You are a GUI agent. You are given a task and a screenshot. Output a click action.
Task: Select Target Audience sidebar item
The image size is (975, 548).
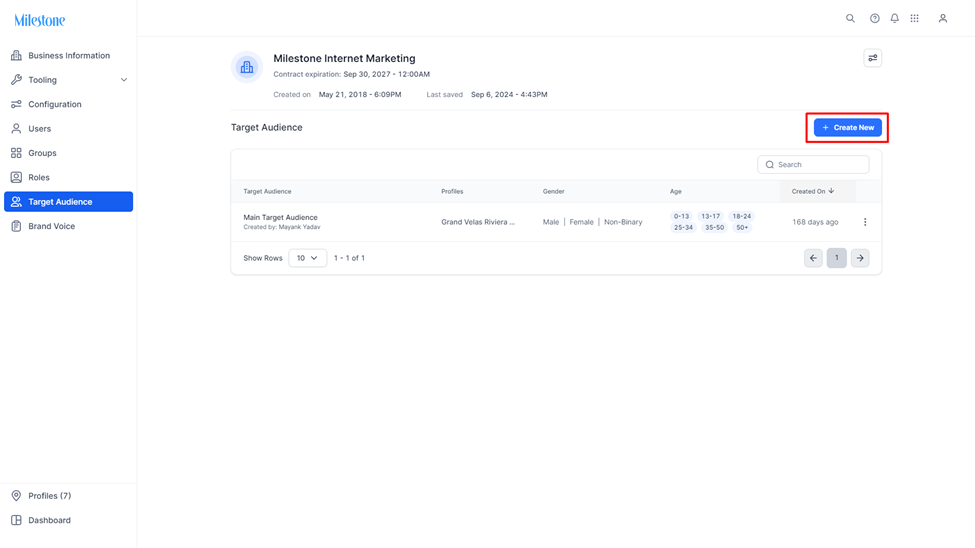pos(68,202)
